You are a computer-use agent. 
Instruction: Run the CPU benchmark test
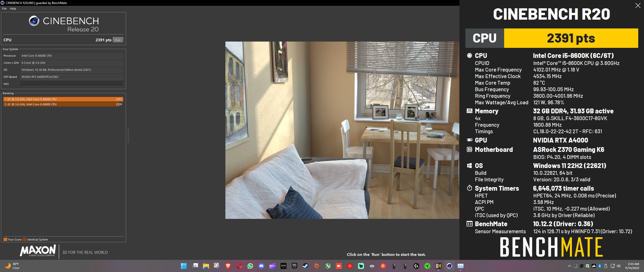(x=118, y=40)
